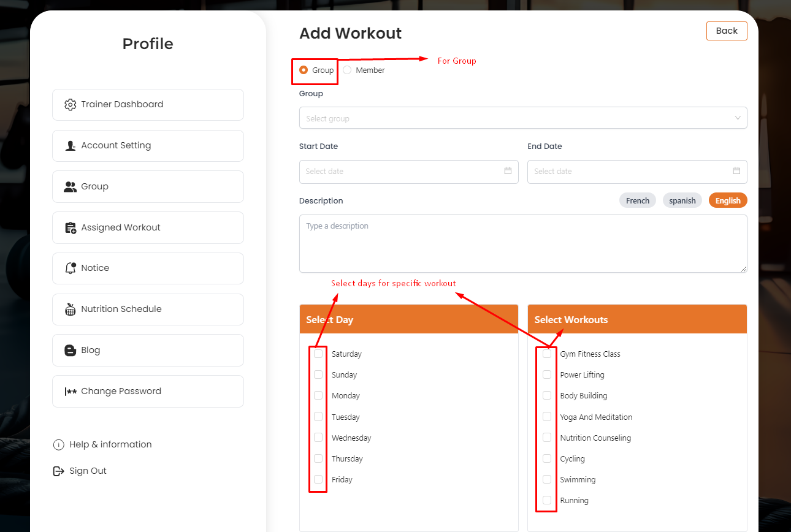
Task: Switch description language to spanish
Action: (682, 201)
